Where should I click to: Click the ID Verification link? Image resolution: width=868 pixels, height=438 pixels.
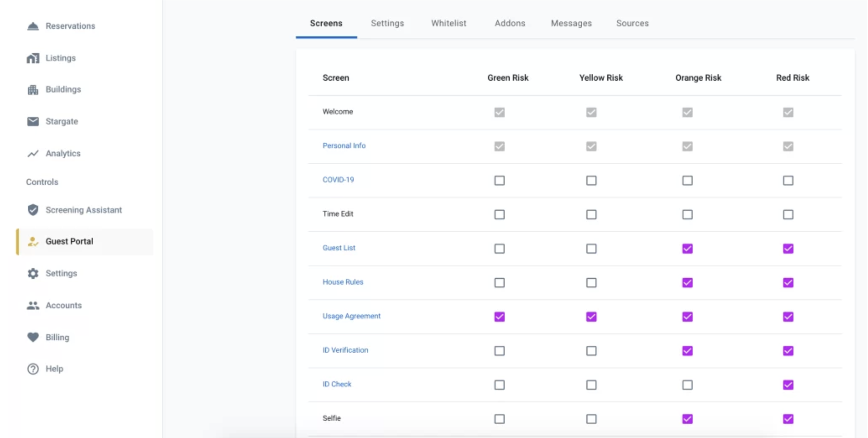coord(345,350)
